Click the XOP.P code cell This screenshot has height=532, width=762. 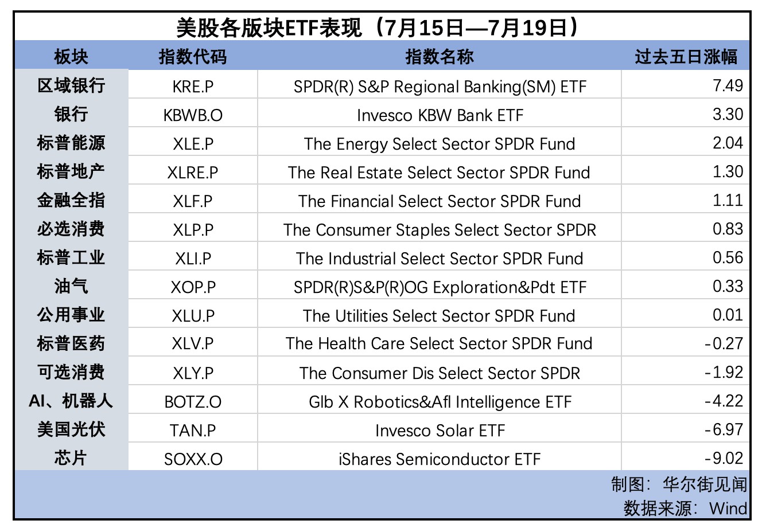point(193,287)
